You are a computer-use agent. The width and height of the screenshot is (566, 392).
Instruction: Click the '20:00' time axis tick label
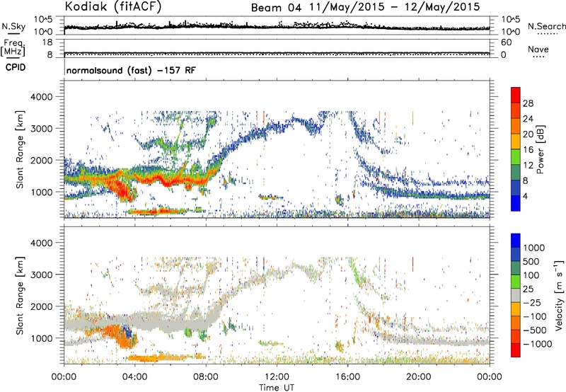coord(419,377)
